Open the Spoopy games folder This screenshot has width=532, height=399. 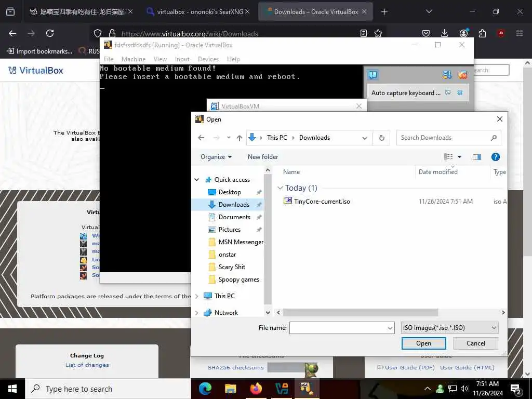pos(238,280)
